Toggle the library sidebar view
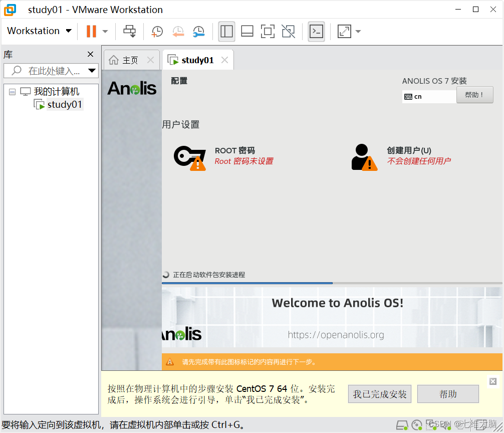 226,32
